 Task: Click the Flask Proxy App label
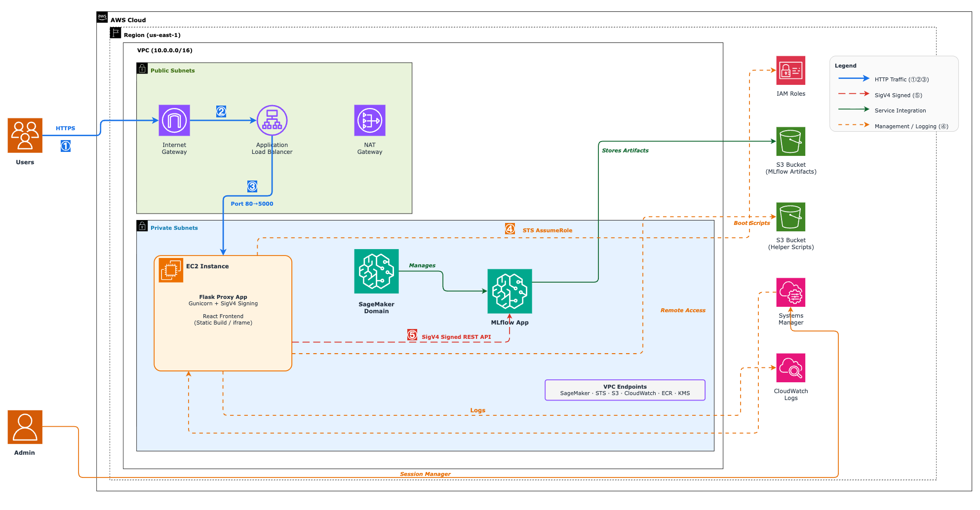(223, 297)
